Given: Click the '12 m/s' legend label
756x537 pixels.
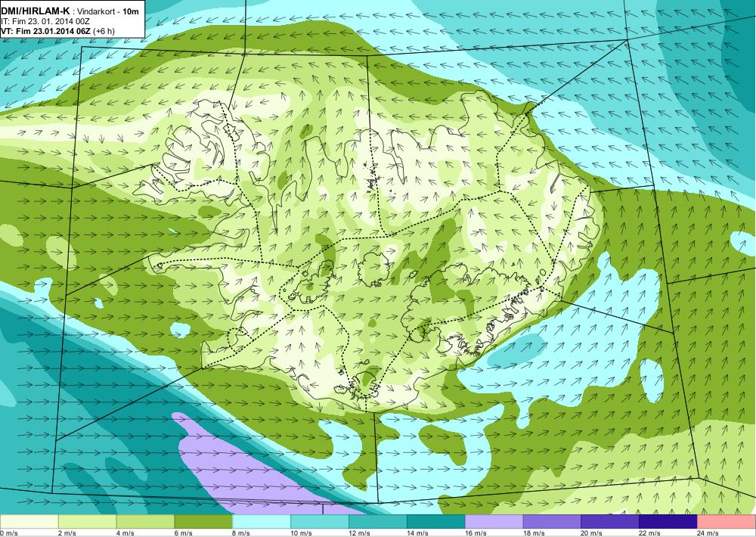Looking at the screenshot, I should point(360,533).
